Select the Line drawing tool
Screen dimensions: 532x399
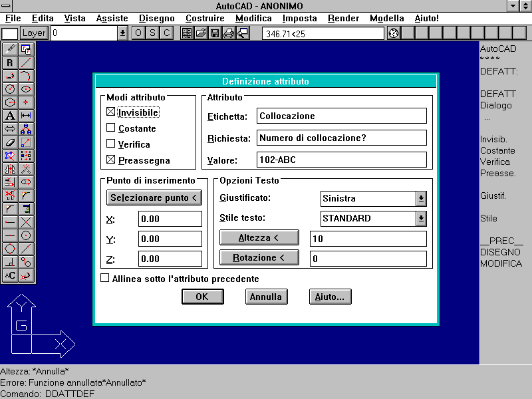[26, 63]
